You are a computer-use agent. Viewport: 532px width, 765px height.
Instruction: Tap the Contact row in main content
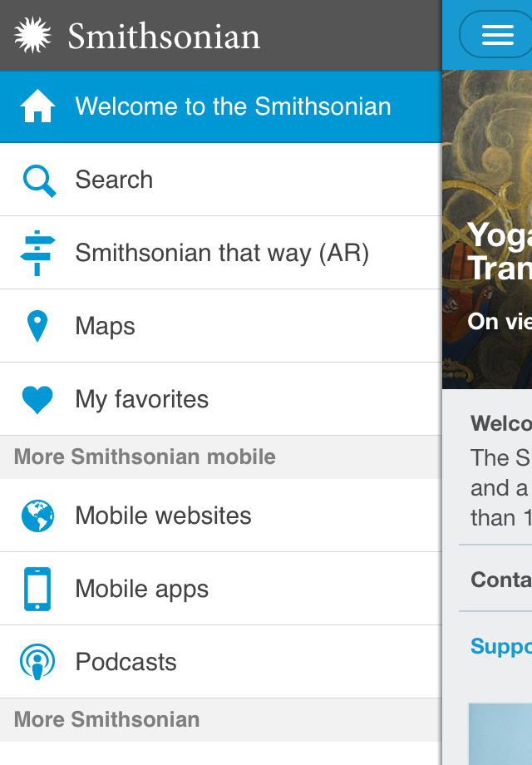tap(500, 580)
